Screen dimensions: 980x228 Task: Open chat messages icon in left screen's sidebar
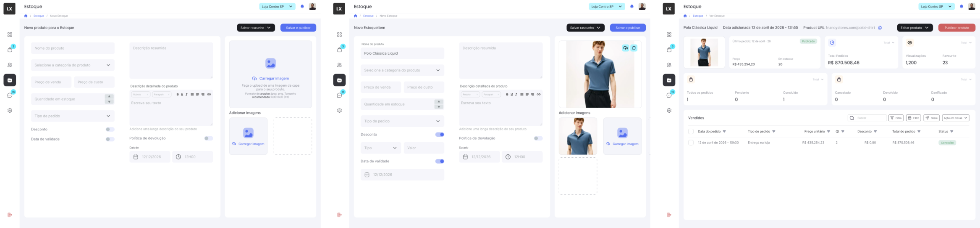(10, 95)
